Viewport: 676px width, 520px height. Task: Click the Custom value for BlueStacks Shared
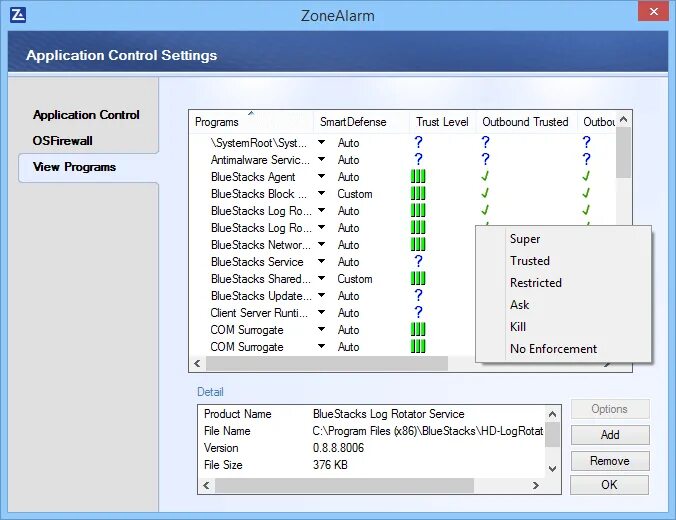[355, 279]
